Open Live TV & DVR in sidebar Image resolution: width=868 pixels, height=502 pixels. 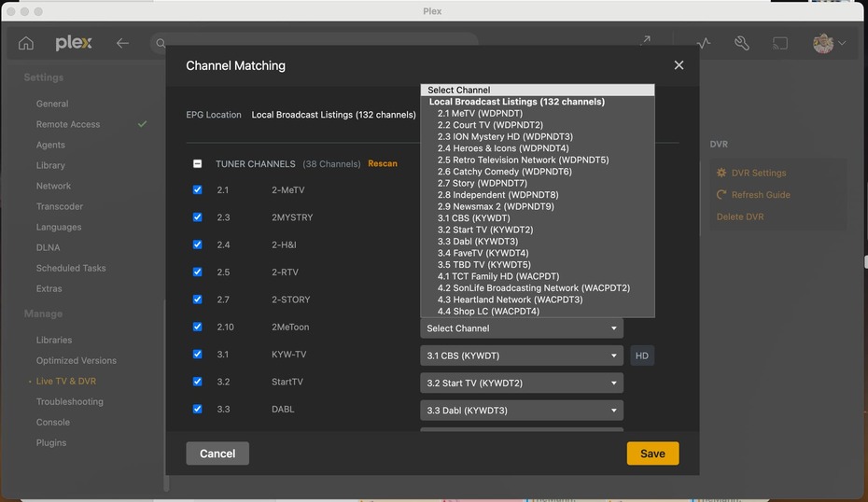pos(66,381)
